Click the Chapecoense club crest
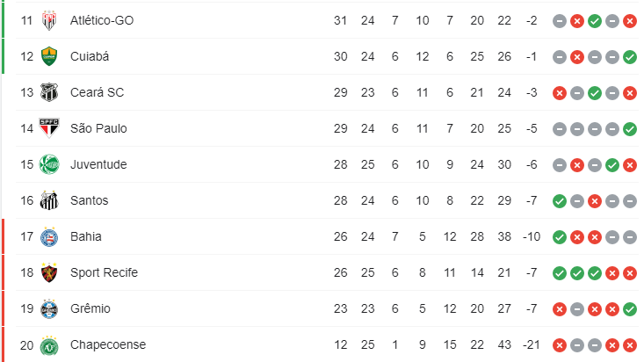644x362 pixels. (x=49, y=345)
